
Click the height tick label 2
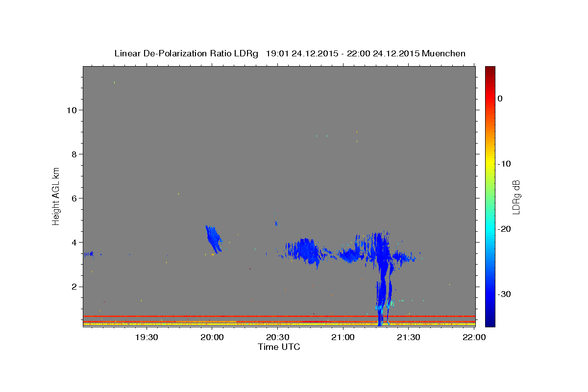click(x=74, y=287)
